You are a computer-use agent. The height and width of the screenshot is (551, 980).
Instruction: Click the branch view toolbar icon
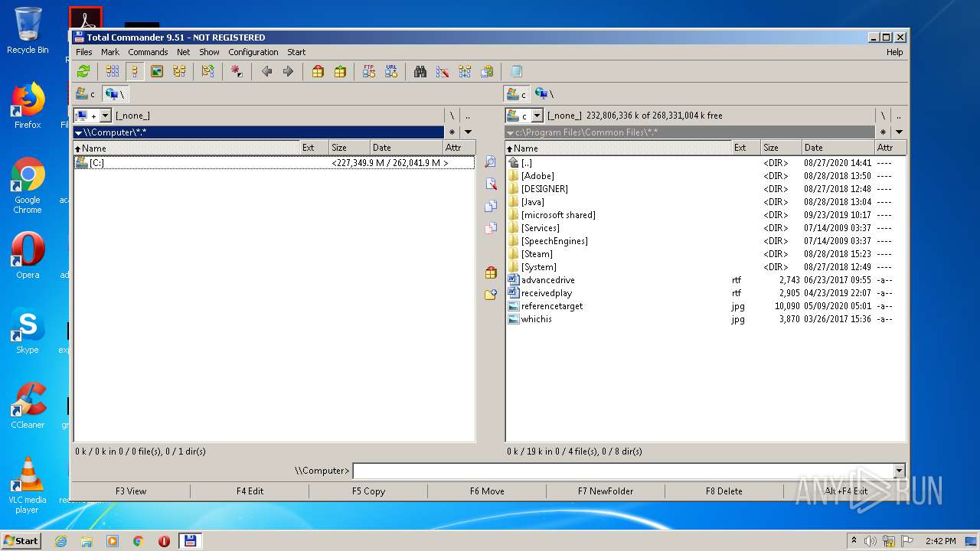pyautogui.click(x=207, y=71)
